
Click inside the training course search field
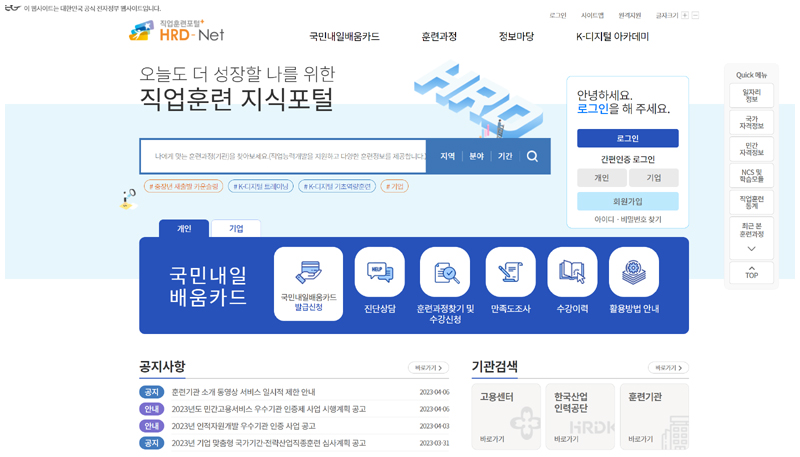point(283,156)
